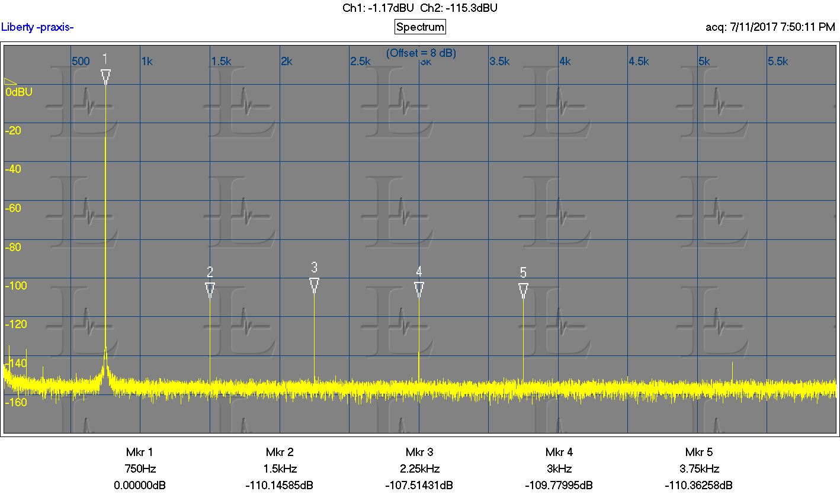Click the 1k frequency axis label
The width and height of the screenshot is (840, 504).
click(147, 61)
